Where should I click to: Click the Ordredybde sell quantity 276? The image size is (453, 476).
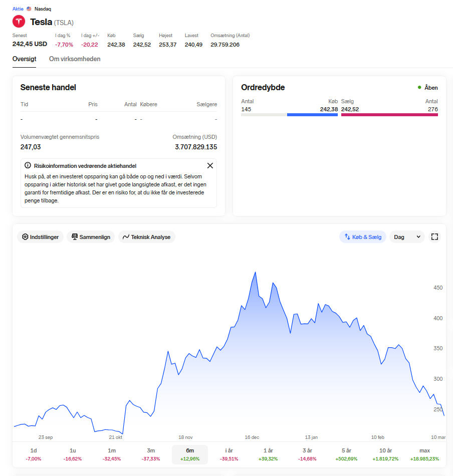433,109
